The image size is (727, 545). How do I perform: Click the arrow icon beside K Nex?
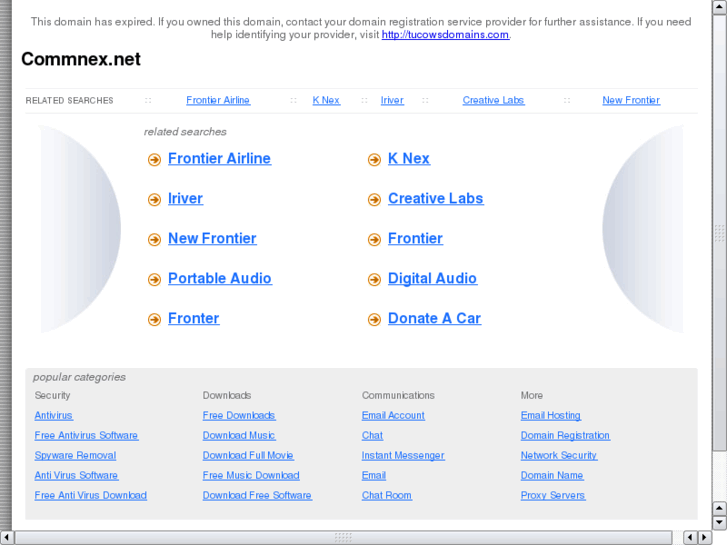pyautogui.click(x=374, y=160)
